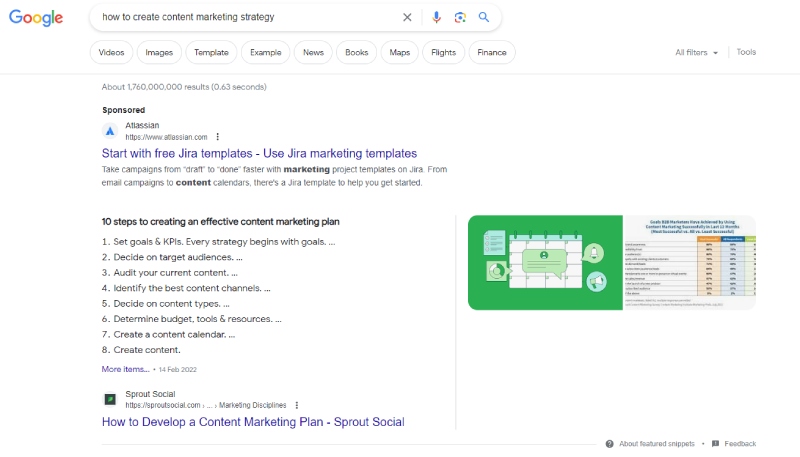This screenshot has height=457, width=800.
Task: Start voice search with microphone icon
Action: tap(436, 17)
